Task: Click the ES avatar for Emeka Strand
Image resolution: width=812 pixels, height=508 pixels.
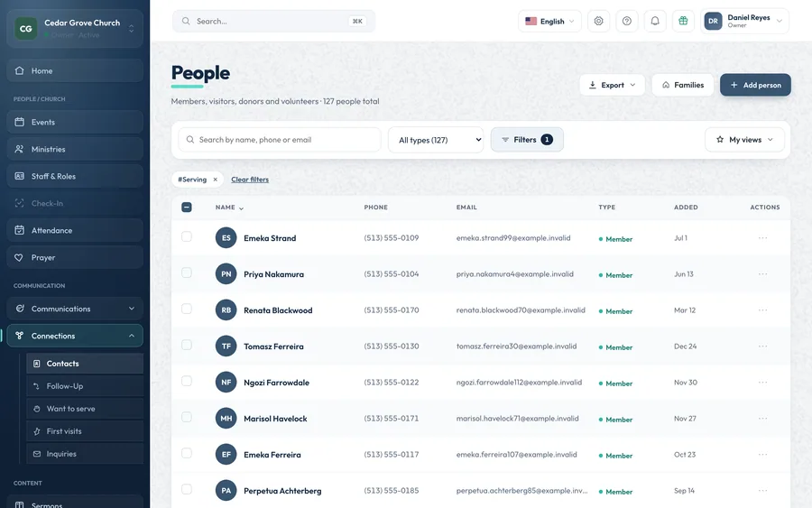Action: coord(226,237)
